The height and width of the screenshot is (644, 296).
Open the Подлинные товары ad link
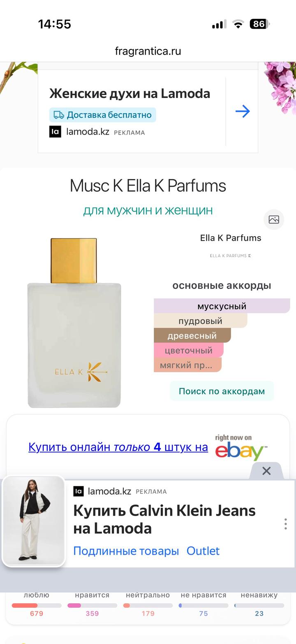point(126,551)
